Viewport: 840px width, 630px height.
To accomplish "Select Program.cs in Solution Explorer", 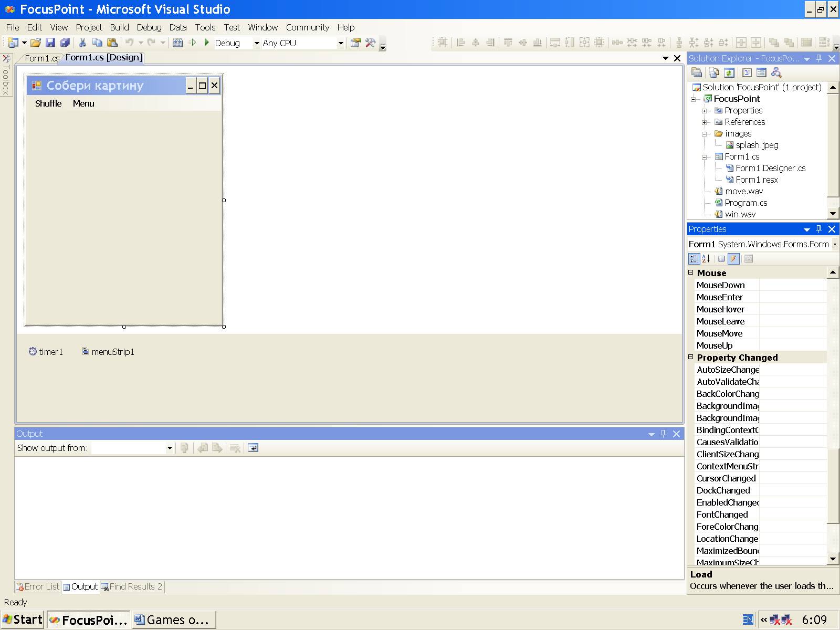I will coord(745,203).
